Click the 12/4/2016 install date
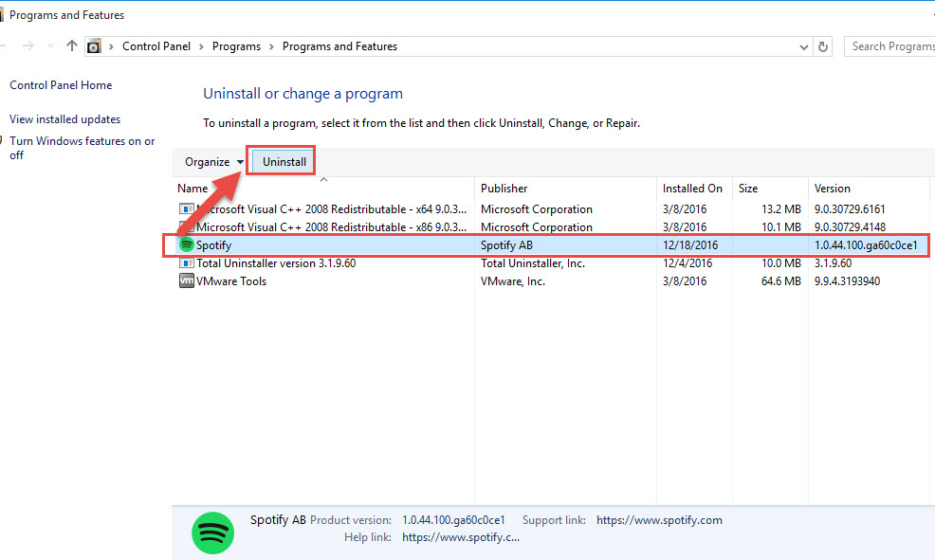This screenshot has height=560, width=935. [x=687, y=262]
